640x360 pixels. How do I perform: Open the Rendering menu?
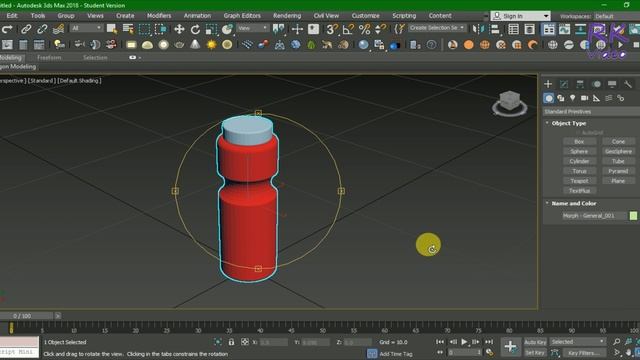coord(287,16)
